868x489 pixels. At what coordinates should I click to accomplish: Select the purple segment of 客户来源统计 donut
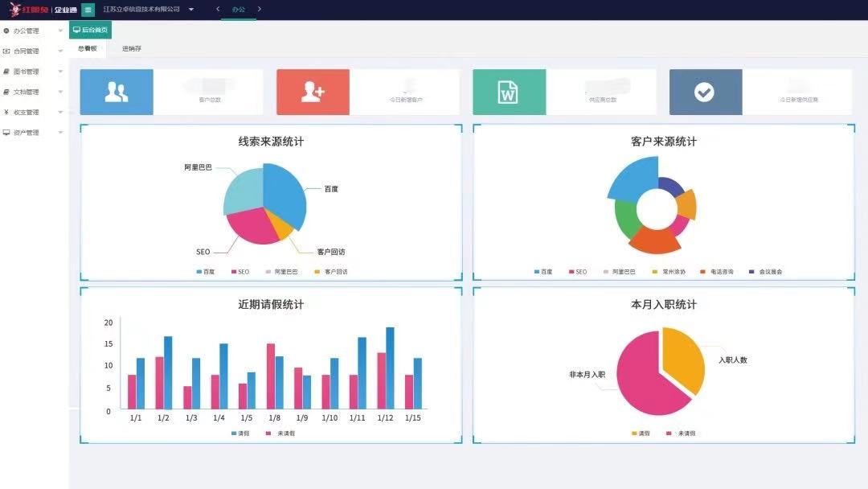pyautogui.click(x=669, y=186)
